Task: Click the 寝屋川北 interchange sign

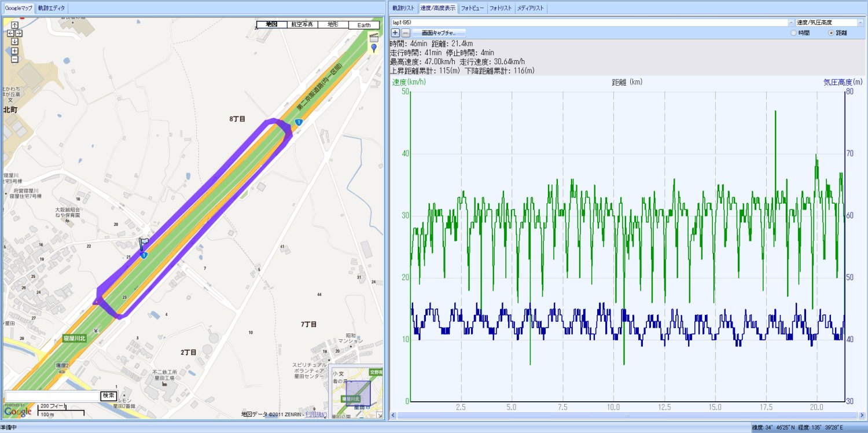Action: coord(74,337)
